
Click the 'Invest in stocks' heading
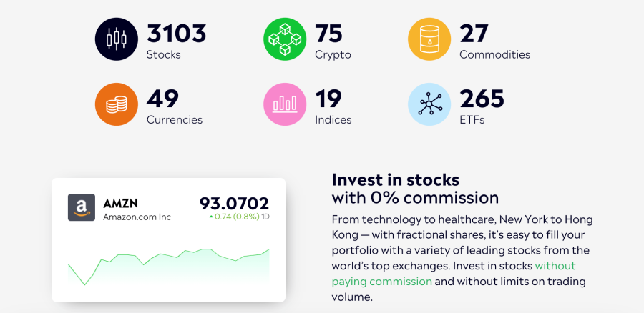click(396, 179)
